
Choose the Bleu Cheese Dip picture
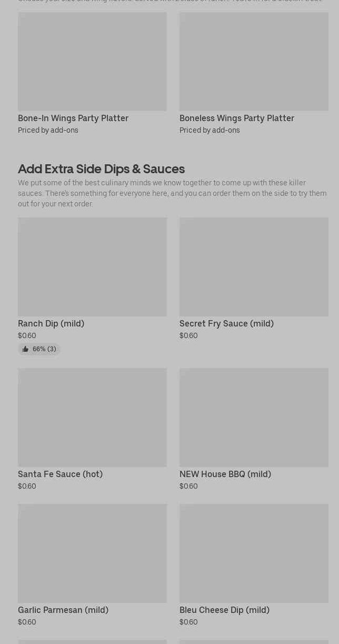[254, 553]
